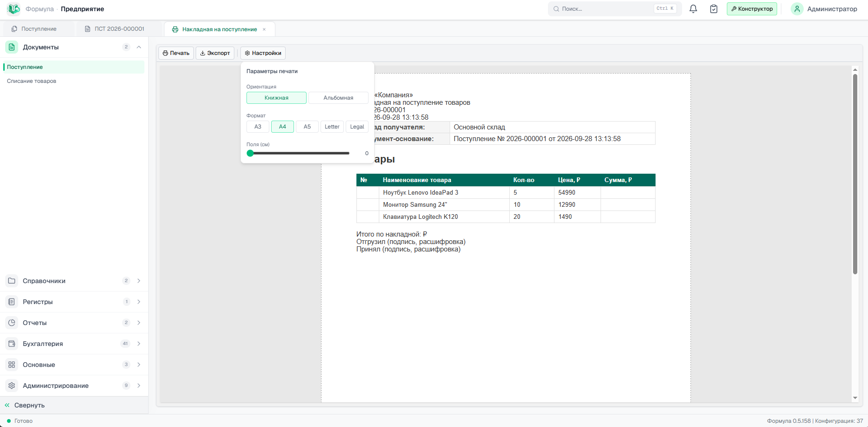Click the Справочники folder icon
Viewport: 868px width, 427px height.
(x=12, y=281)
